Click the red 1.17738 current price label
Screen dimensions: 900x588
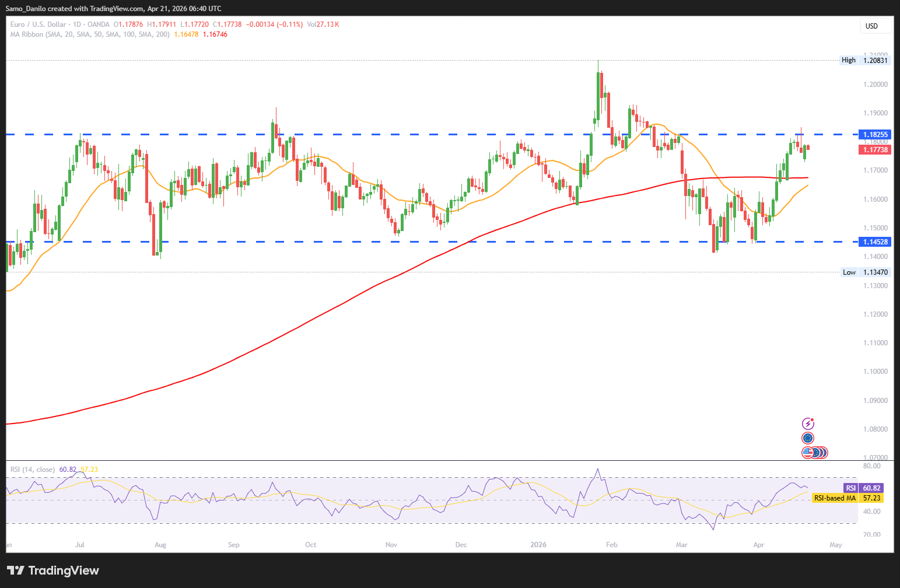coord(875,150)
